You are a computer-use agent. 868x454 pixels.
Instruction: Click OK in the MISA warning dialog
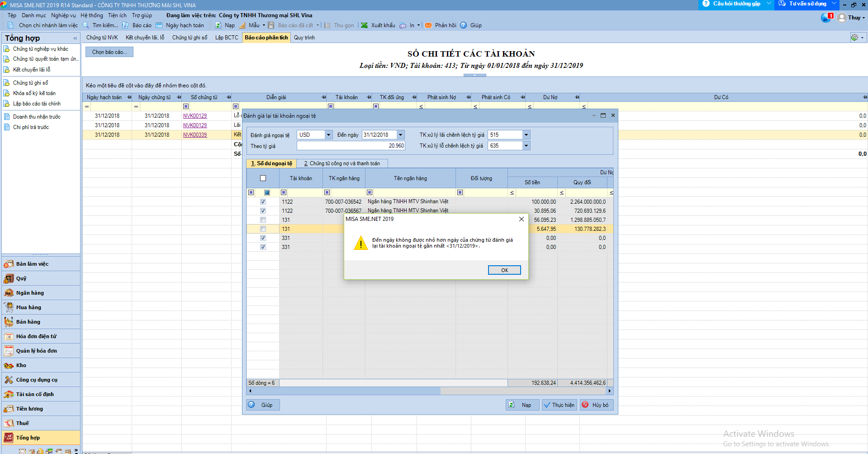[x=504, y=270]
